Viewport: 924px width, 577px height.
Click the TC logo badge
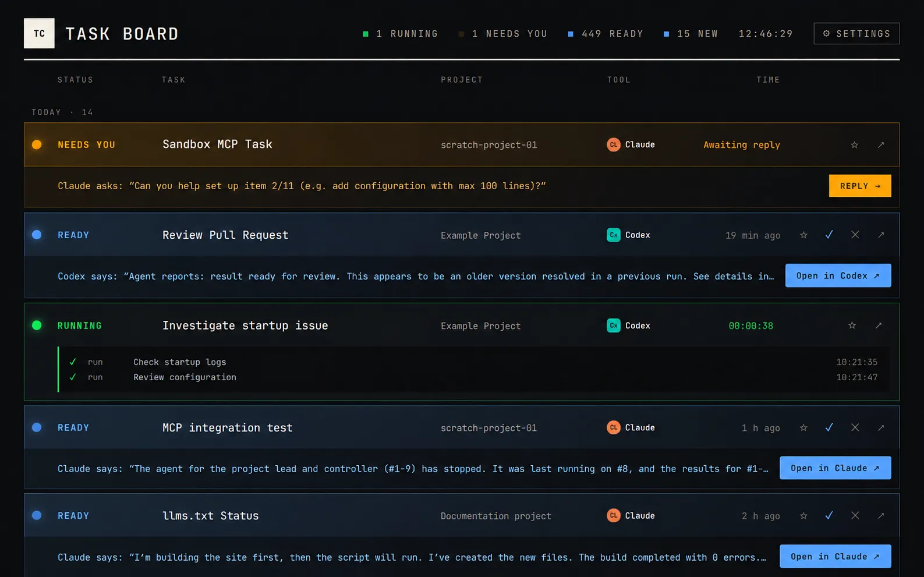coord(39,33)
